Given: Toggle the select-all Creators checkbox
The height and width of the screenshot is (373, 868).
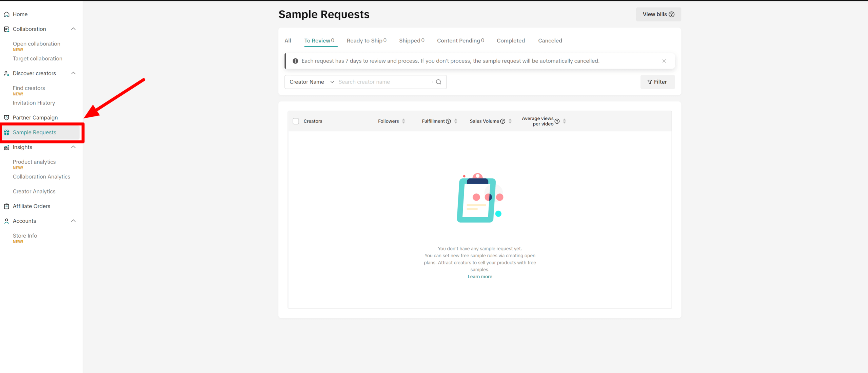Looking at the screenshot, I should point(296,121).
